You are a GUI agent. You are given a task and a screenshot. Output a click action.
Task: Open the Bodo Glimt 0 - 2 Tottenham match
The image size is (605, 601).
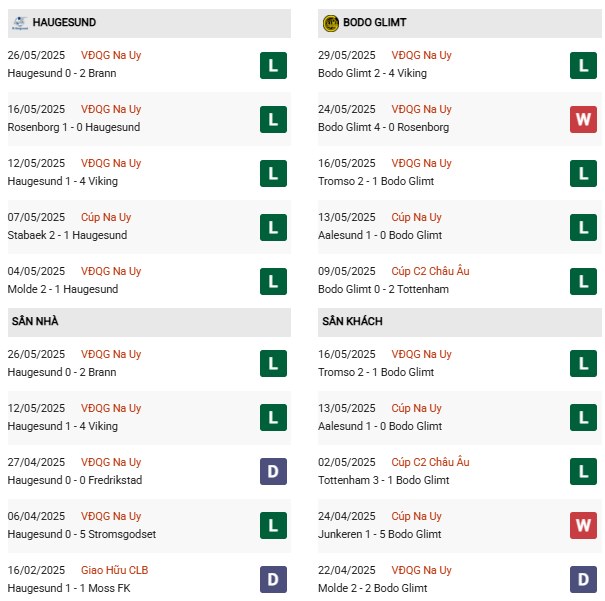click(x=385, y=289)
